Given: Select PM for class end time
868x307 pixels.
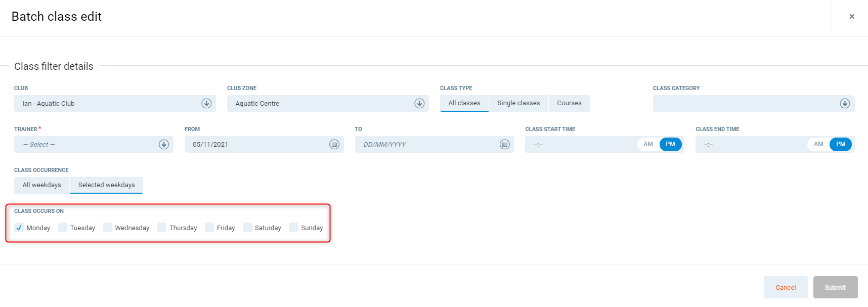Looking at the screenshot, I should (840, 145).
